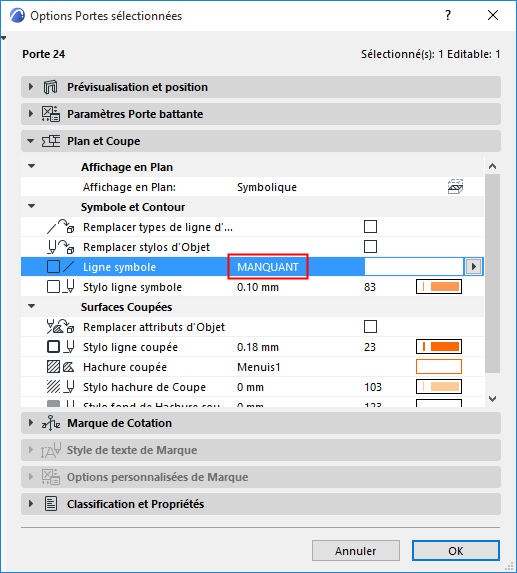Click the Hachure coupée row icon
This screenshot has height=573, width=517.
pyautogui.click(x=61, y=367)
